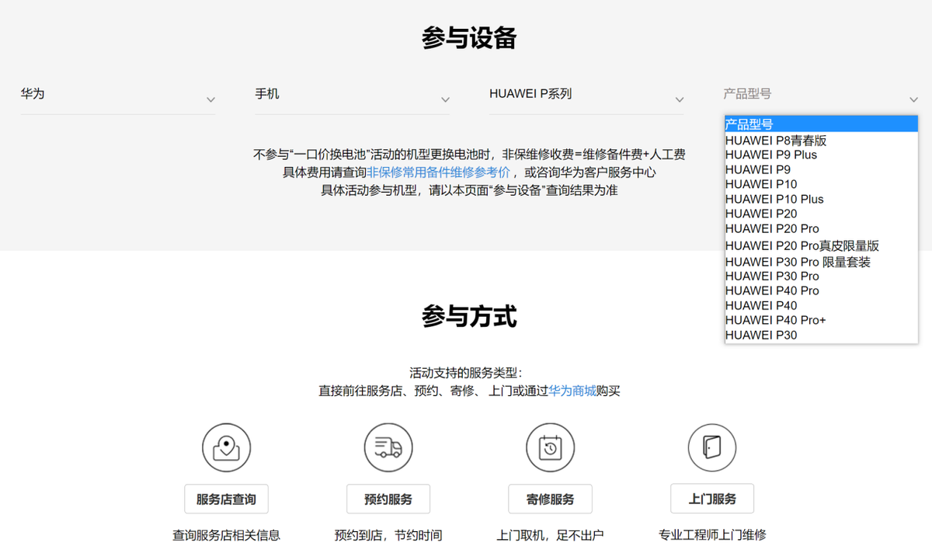Open the 手机 device type dropdown
This screenshot has height=560, width=932.
click(352, 94)
